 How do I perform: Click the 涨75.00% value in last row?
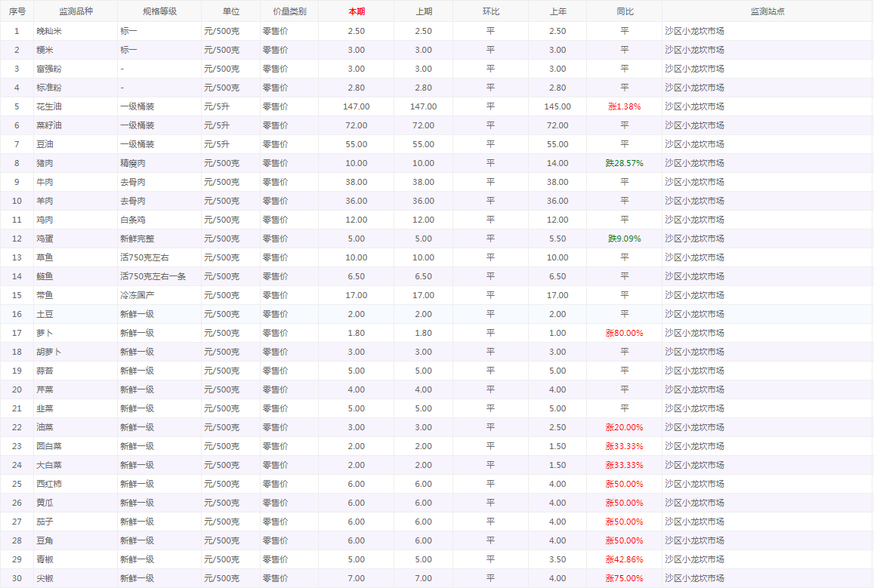[624, 578]
